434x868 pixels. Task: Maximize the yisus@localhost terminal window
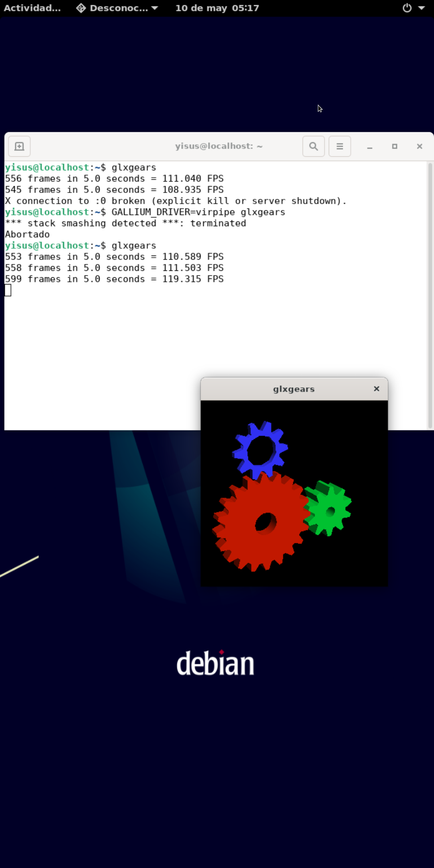395,146
